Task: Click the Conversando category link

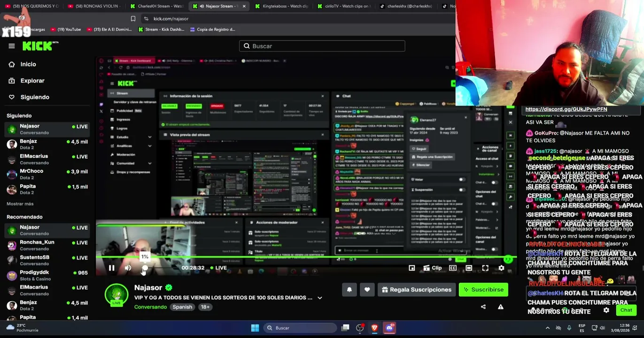Action: pos(150,307)
